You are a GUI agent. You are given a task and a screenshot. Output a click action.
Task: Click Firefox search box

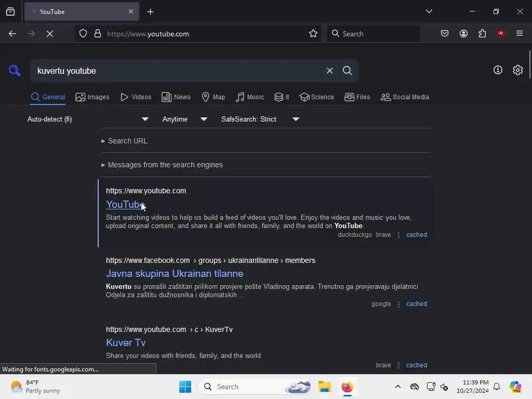[x=373, y=34]
